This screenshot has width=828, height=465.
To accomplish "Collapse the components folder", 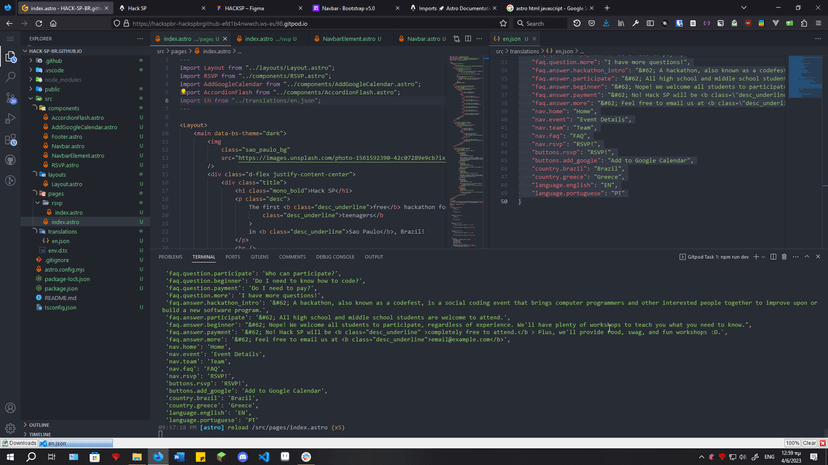I will pos(63,108).
